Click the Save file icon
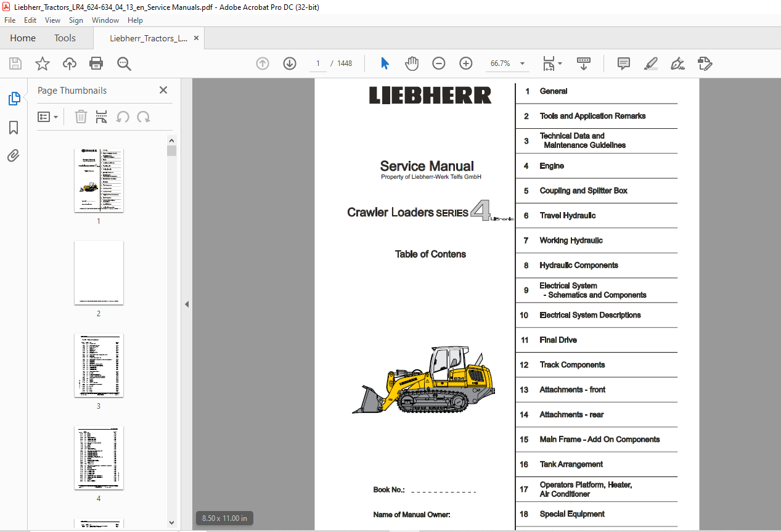781x532 pixels. [x=15, y=63]
